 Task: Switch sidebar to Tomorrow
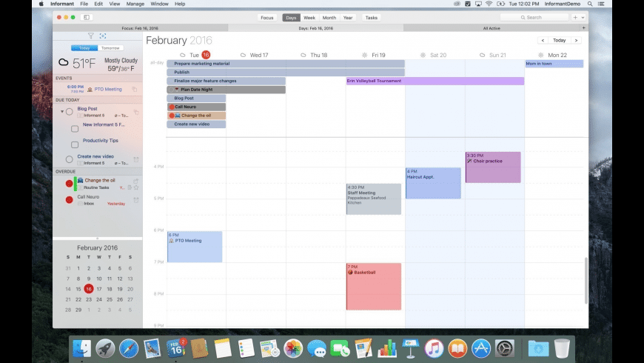pos(110,48)
